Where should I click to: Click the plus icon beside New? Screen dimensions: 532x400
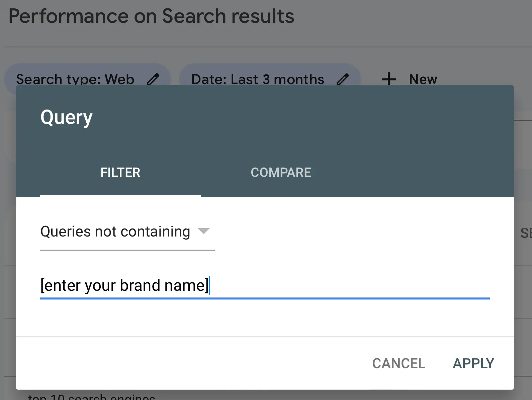pos(388,79)
